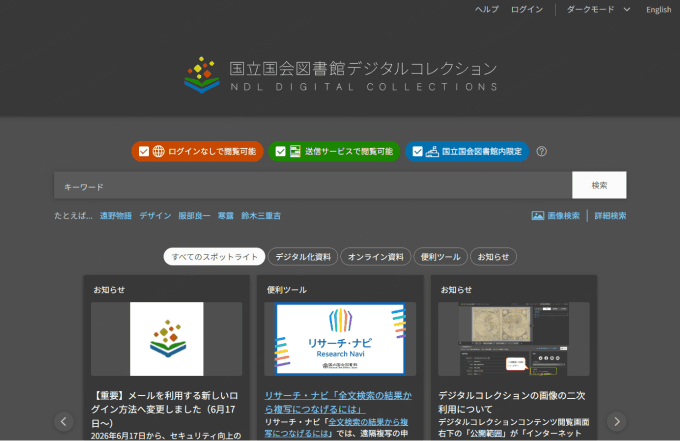Click example keyword 鈴木三重吉
Image resolution: width=680 pixels, height=441 pixels.
coord(261,216)
